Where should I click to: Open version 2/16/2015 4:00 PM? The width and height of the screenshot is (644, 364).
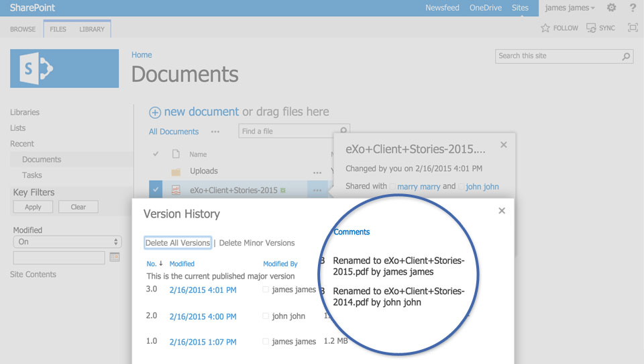click(203, 317)
